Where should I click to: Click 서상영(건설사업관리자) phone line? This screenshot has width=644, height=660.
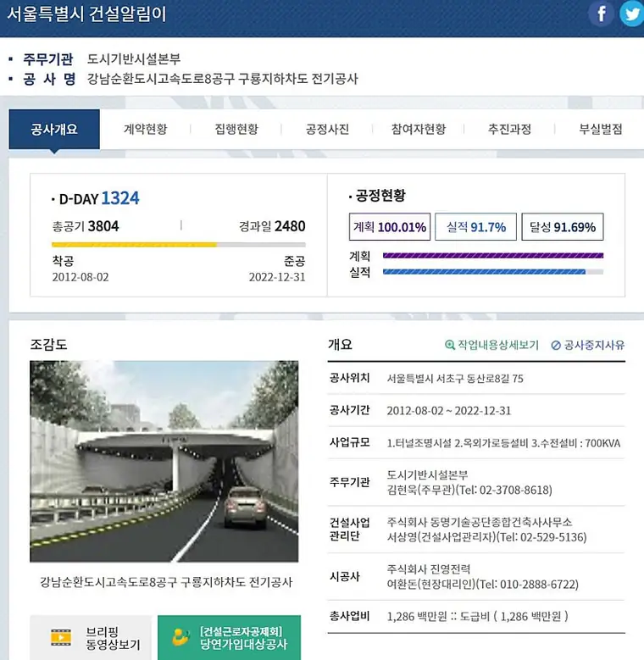point(486,537)
